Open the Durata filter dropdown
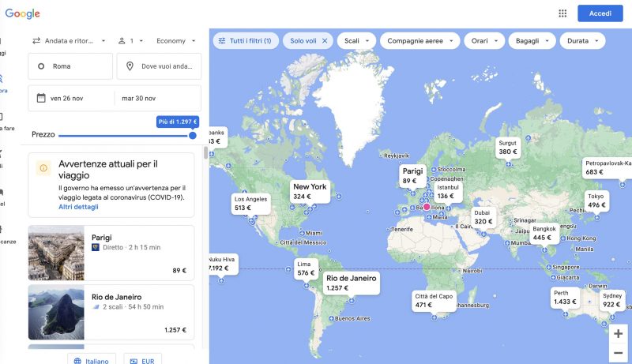632x364 pixels. (582, 41)
